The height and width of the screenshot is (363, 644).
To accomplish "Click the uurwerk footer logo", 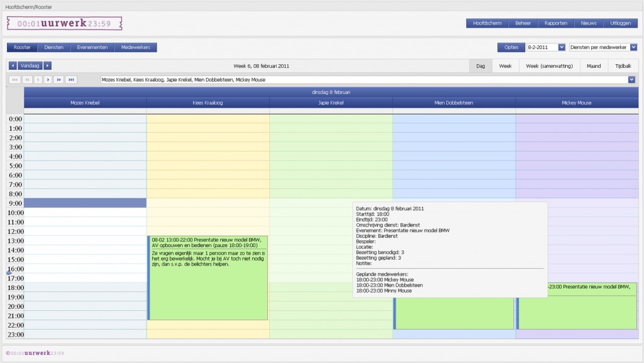I will pos(35,353).
